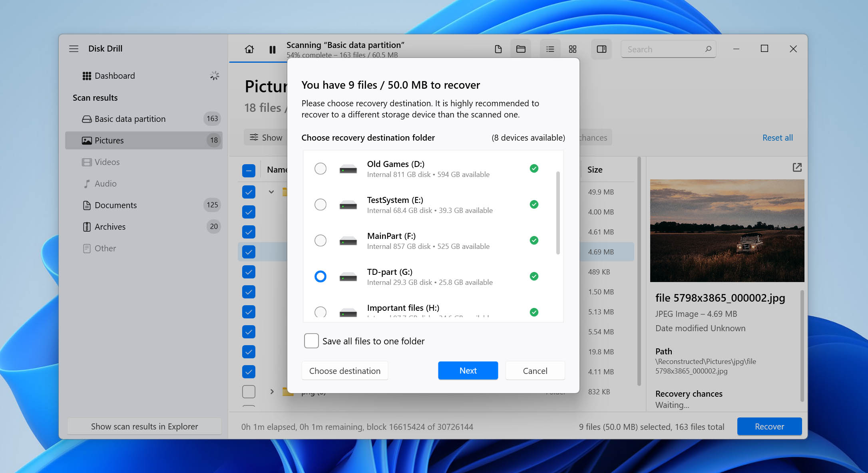Click Choose destination button
Viewport: 868px width, 473px height.
click(345, 371)
